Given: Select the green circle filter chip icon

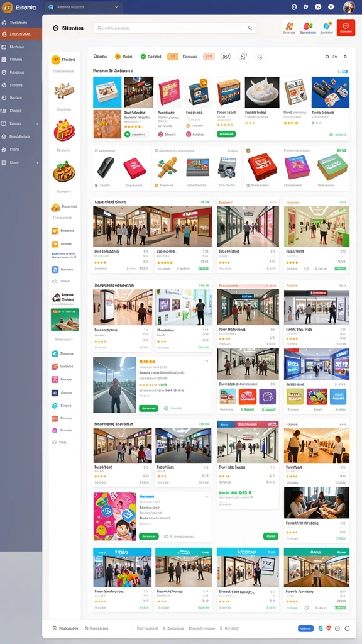Looking at the screenshot, I should tap(143, 57).
